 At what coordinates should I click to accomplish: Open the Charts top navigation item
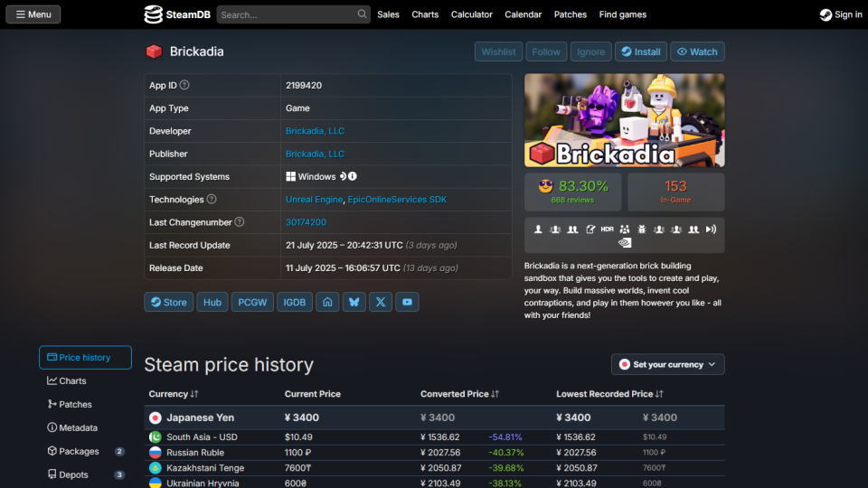pos(425,14)
